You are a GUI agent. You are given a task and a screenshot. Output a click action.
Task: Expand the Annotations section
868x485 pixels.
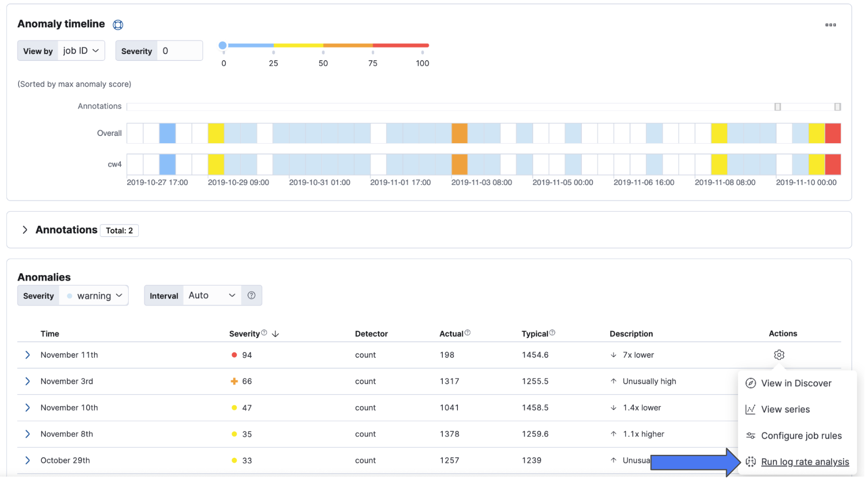click(25, 229)
